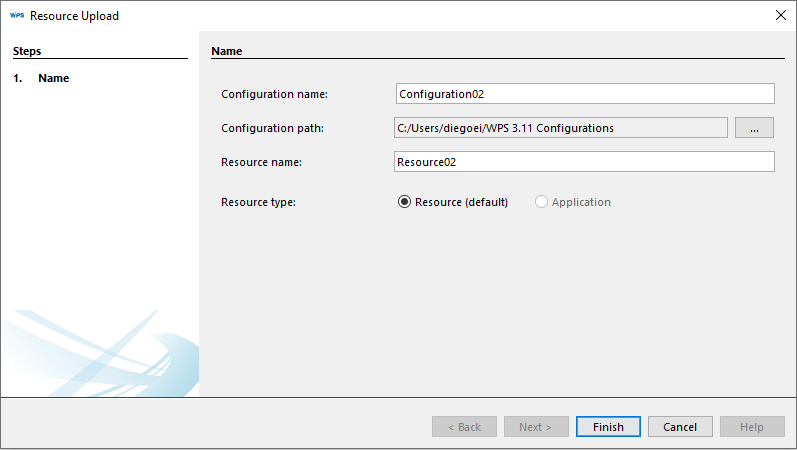Image resolution: width=797 pixels, height=450 pixels.
Task: Click the "Configuration name:" label
Action: (274, 94)
